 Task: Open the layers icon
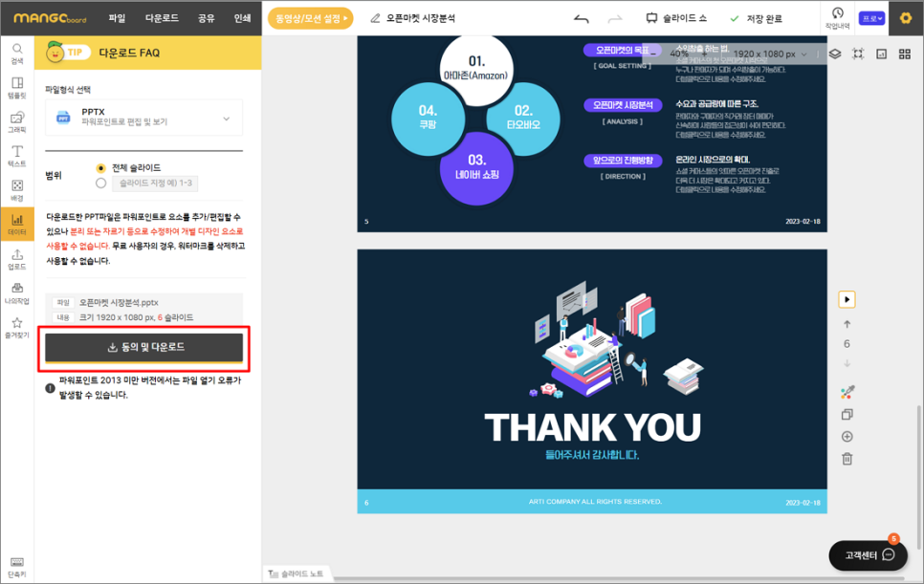pos(835,54)
